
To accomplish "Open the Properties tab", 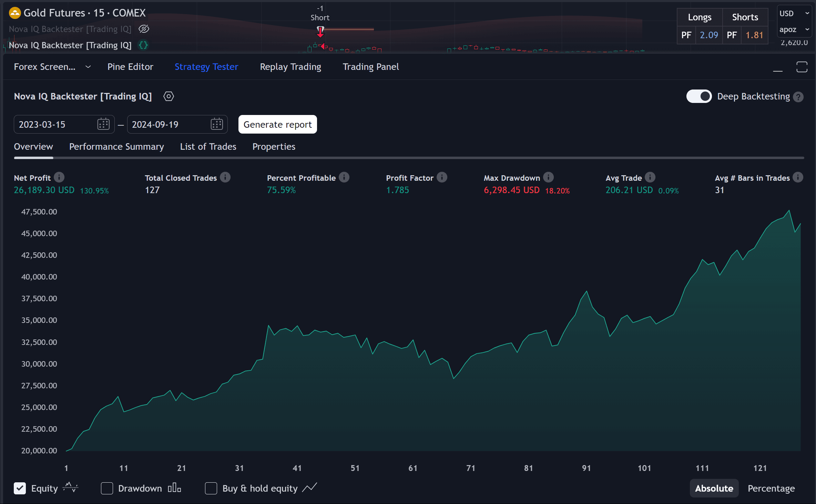I will [x=274, y=147].
